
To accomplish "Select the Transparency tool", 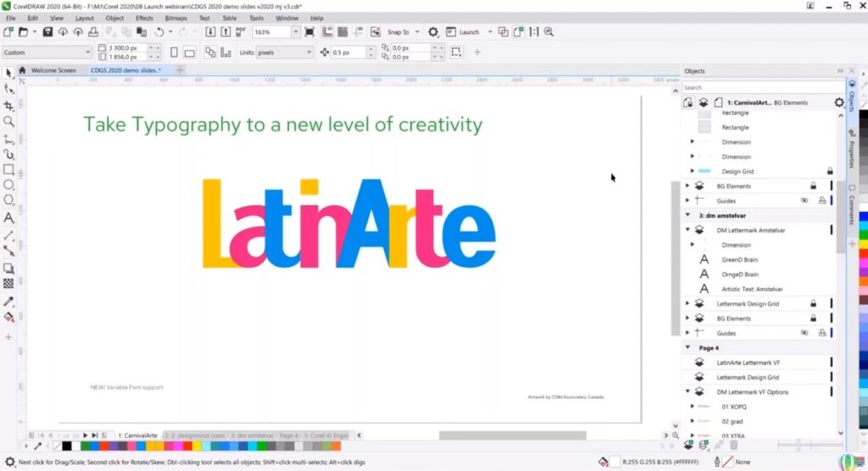I will pos(8,284).
